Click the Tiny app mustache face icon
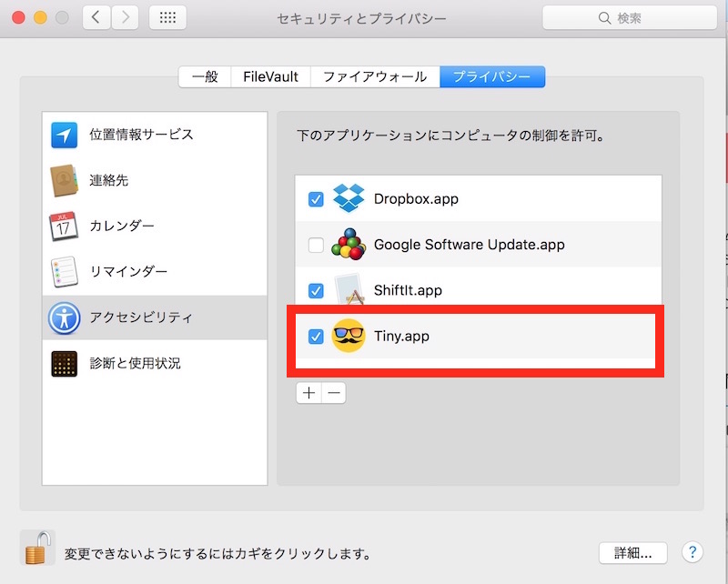 pos(349,336)
